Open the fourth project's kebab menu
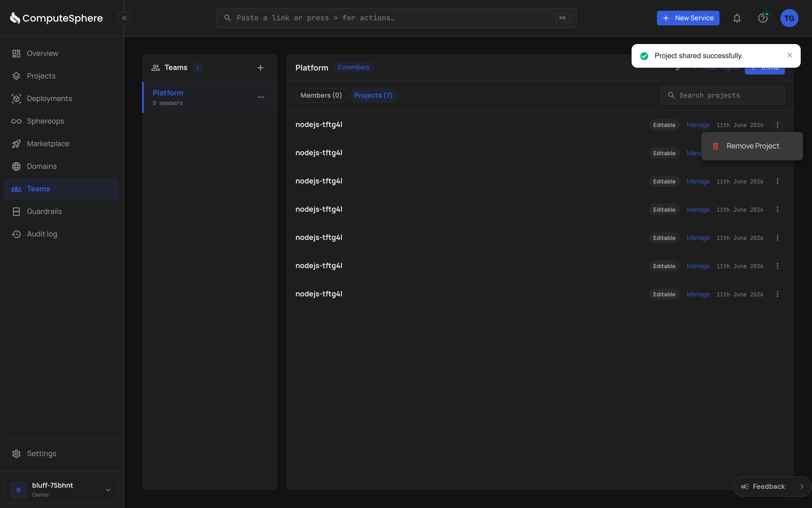The width and height of the screenshot is (812, 508). [777, 210]
